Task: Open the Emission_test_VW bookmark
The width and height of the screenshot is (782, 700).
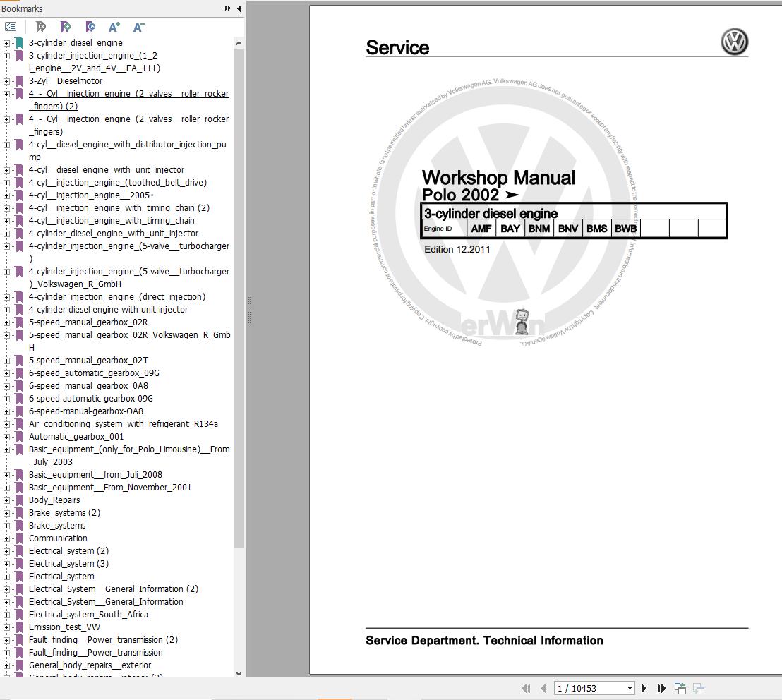Action: [64, 627]
